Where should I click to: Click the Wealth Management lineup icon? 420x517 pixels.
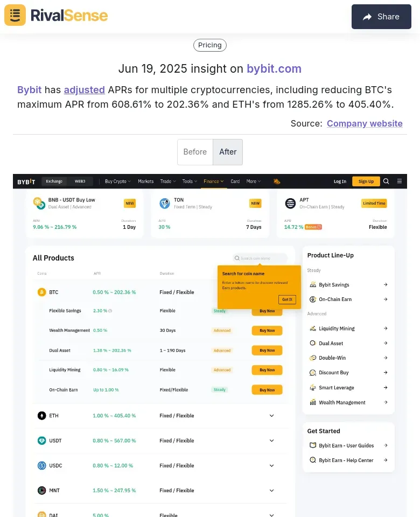coord(312,402)
